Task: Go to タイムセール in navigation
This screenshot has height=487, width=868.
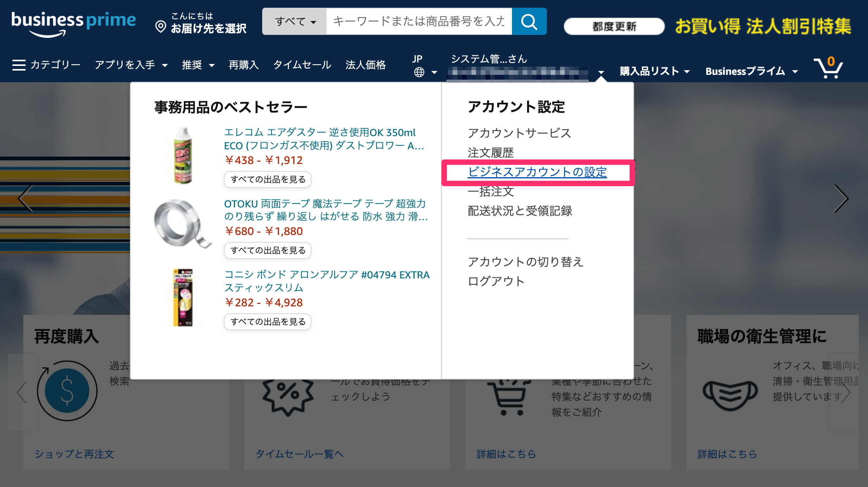Action: pos(302,65)
